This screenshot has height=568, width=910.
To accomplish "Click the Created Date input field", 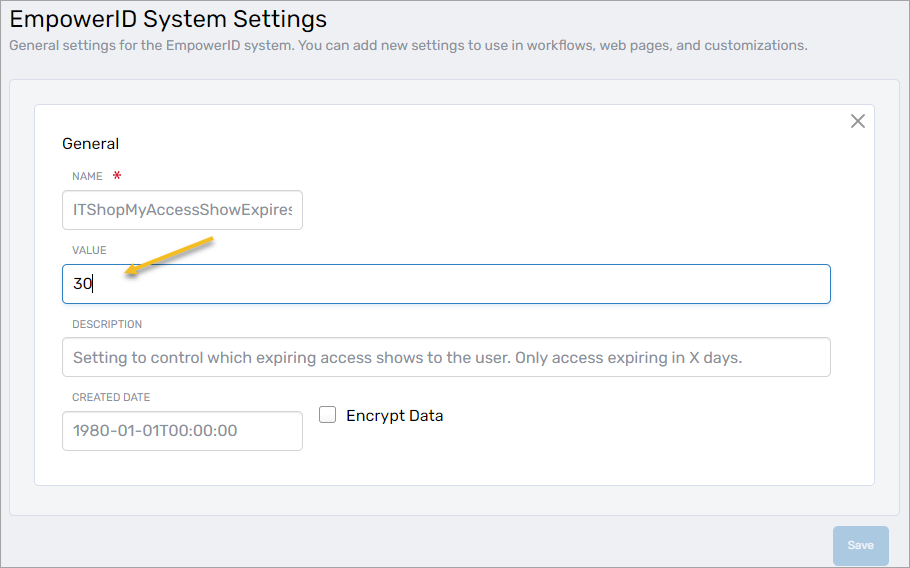I will 182,431.
